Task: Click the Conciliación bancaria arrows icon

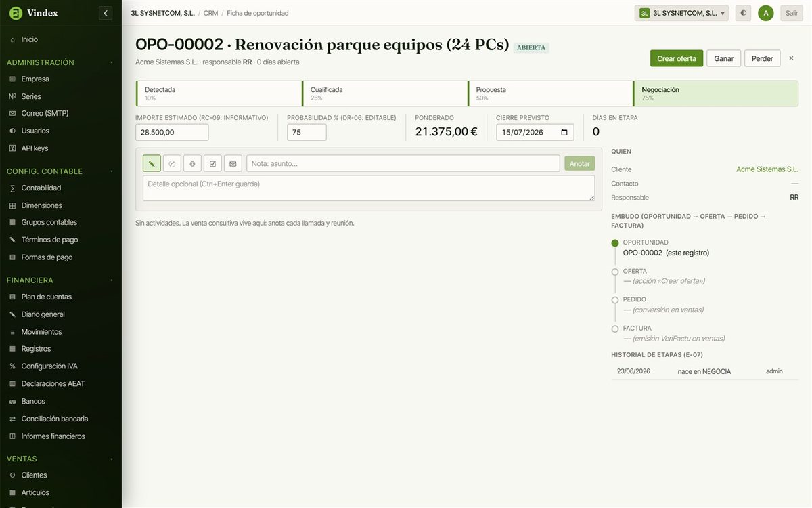Action: (12, 419)
